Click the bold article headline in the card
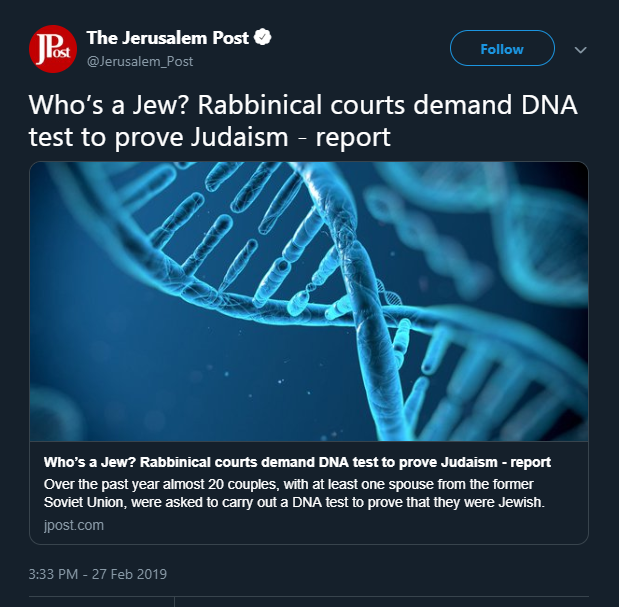 click(297, 463)
